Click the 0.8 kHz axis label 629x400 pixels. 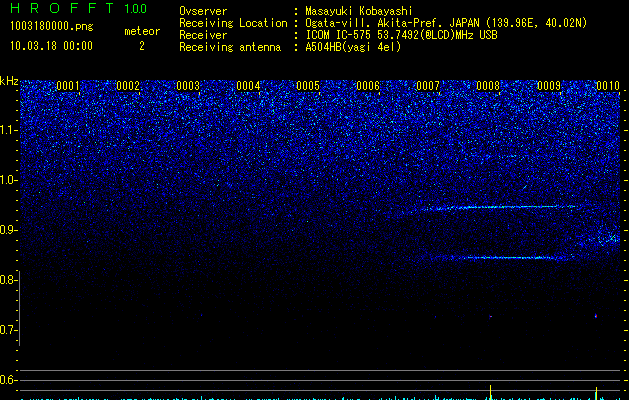point(7,280)
